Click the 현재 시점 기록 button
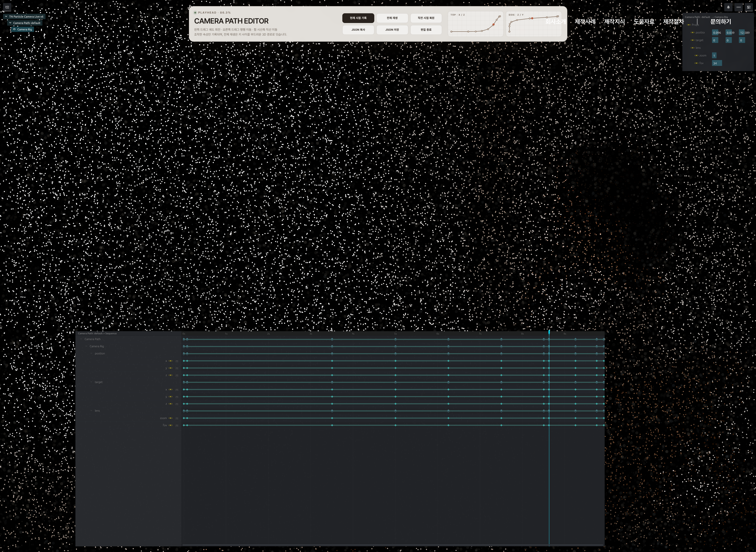The height and width of the screenshot is (552, 756). 358,18
